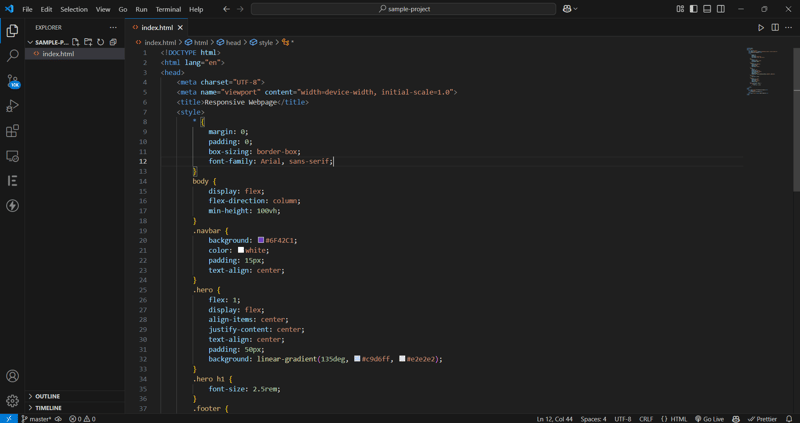This screenshot has height=423, width=800.
Task: Refresh the Explorer file tree
Action: click(x=101, y=42)
